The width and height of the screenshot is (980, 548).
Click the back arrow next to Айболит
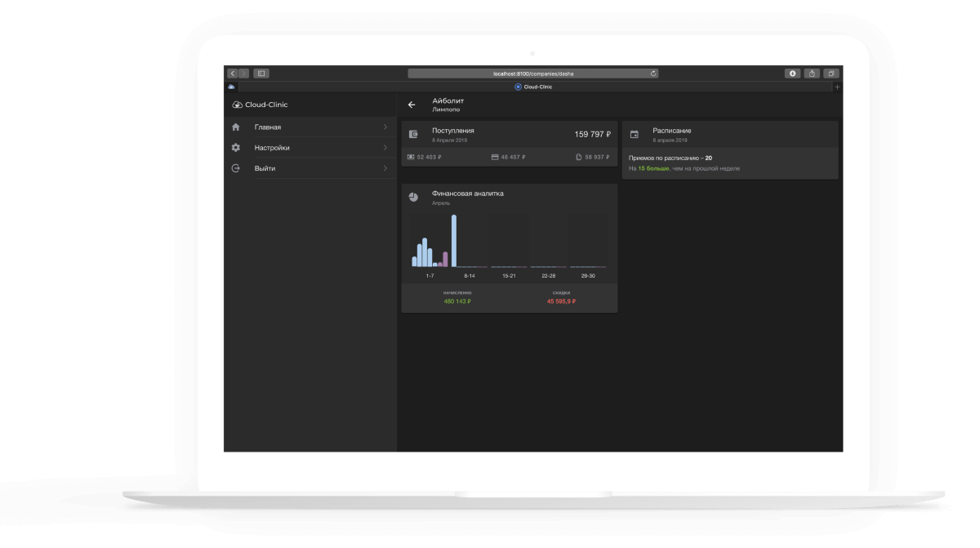412,105
